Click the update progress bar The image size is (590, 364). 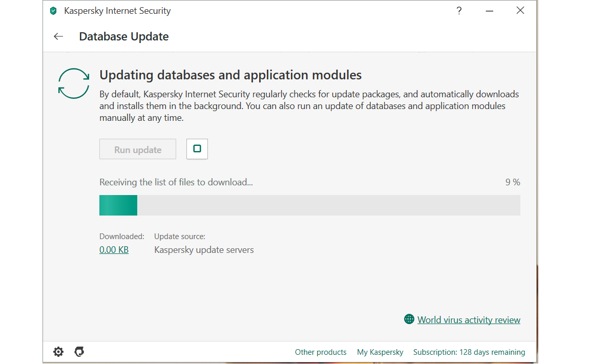click(310, 205)
